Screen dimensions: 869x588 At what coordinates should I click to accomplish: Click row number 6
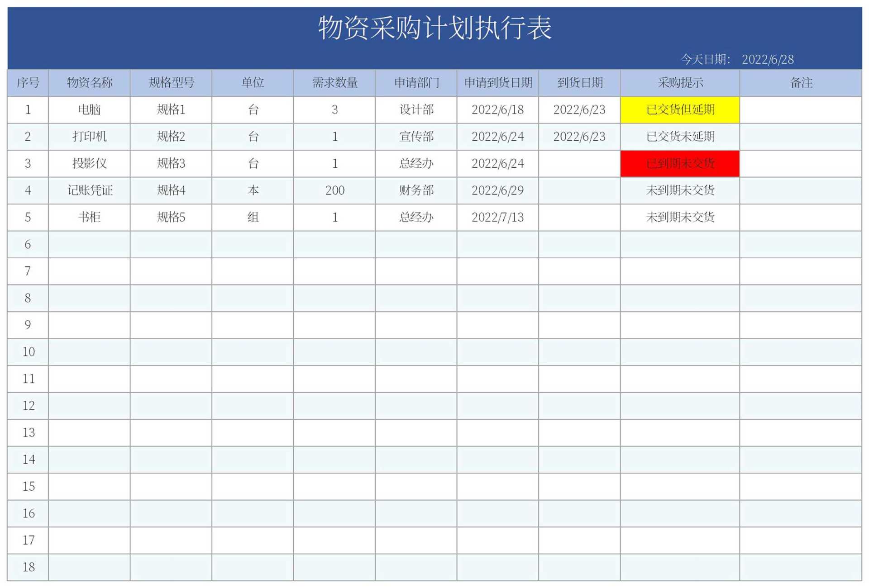click(x=28, y=244)
